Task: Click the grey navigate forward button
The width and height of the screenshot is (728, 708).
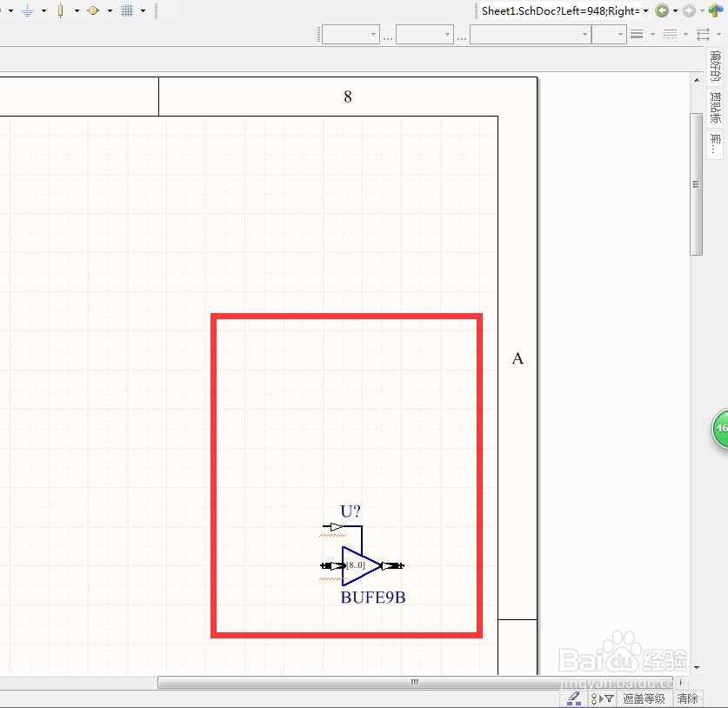Action: 689,10
